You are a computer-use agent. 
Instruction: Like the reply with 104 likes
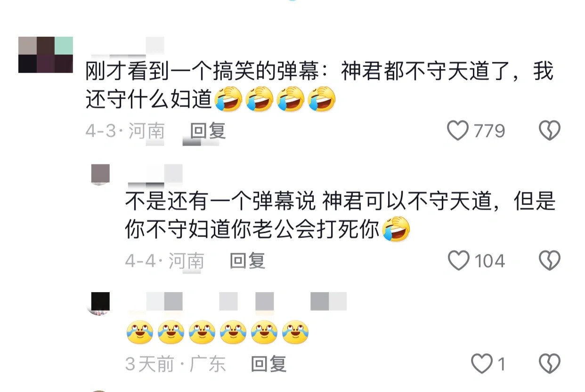pyautogui.click(x=459, y=261)
